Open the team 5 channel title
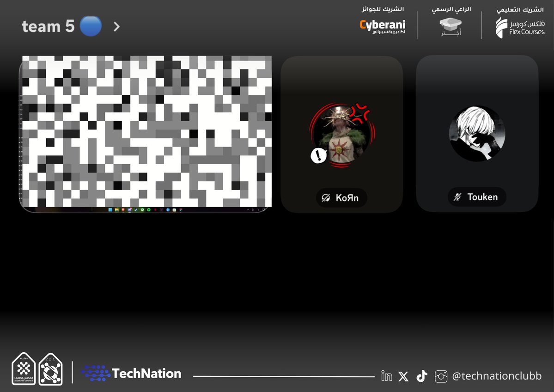The height and width of the screenshot is (392, 554). pyautogui.click(x=48, y=26)
